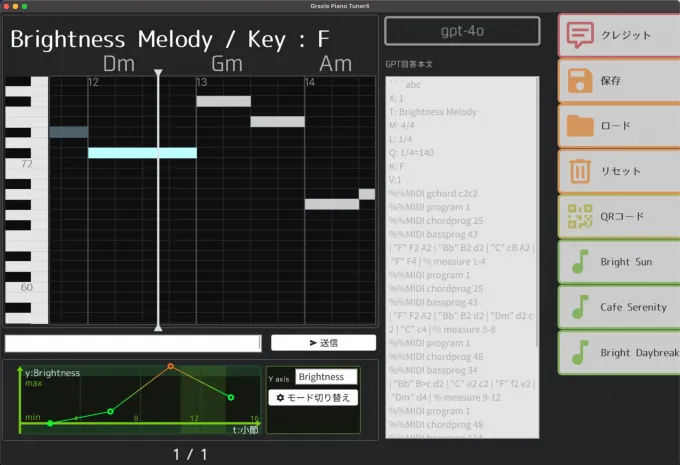This screenshot has width=680, height=465.
Task: Click the orange peak point on the brightness graph
Action: tap(170, 367)
